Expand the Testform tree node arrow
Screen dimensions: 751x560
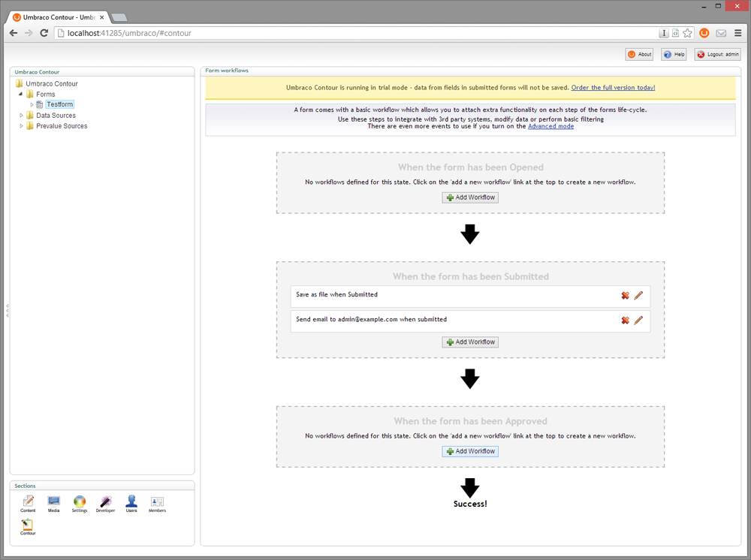click(32, 104)
